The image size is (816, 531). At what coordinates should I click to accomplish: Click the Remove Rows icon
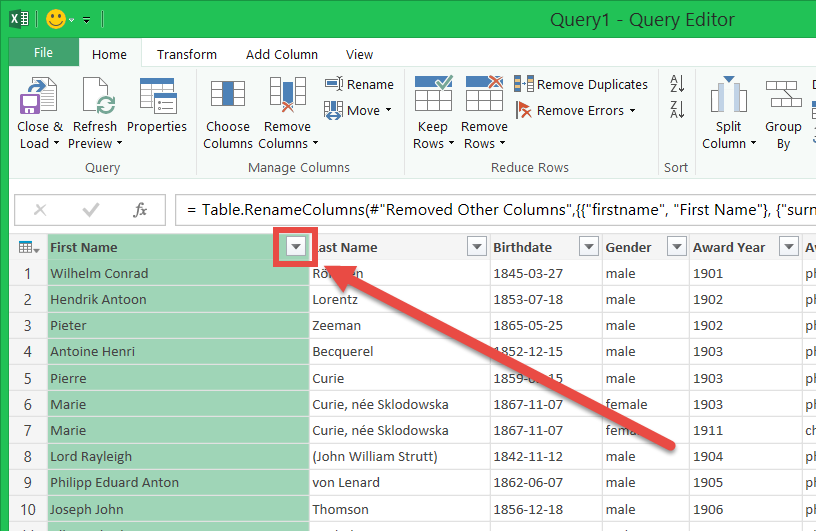484,98
